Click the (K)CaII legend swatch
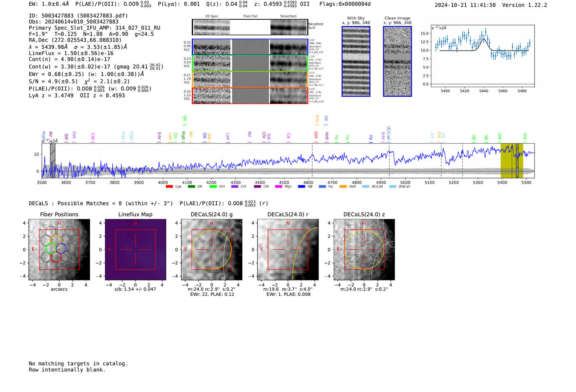576x392 pixels. pos(365,187)
